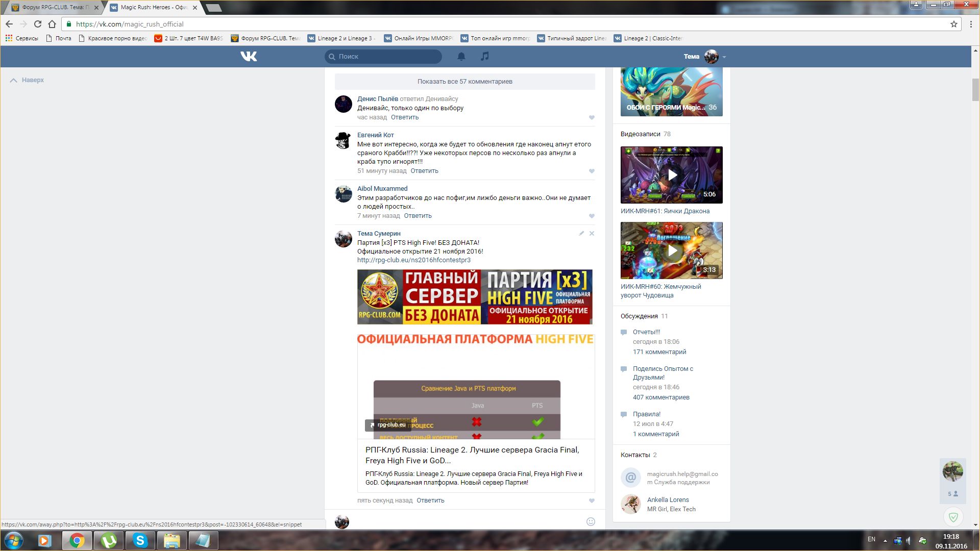Image resolution: width=980 pixels, height=551 pixels.
Task: Play the Жемчужный уворот Чудовища video
Action: (672, 251)
